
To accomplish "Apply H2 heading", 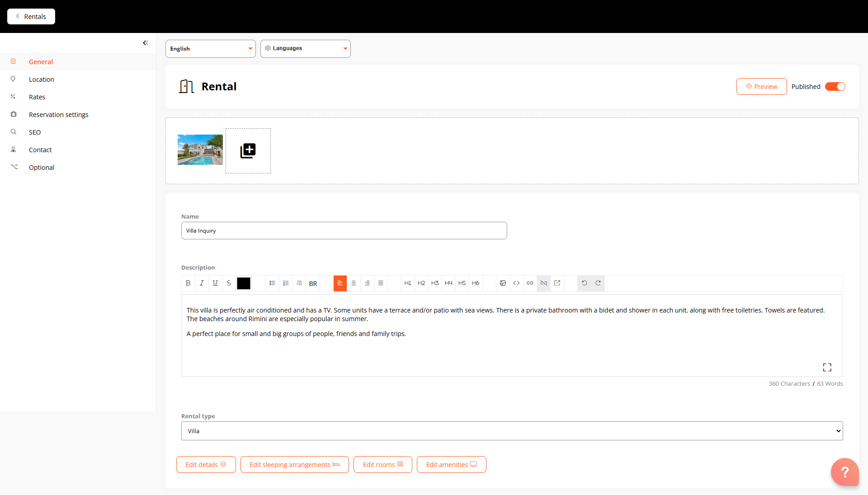I will tap(421, 283).
